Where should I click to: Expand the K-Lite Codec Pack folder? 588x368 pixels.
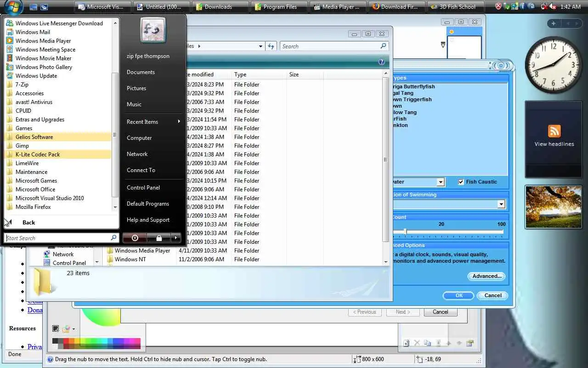(58, 155)
